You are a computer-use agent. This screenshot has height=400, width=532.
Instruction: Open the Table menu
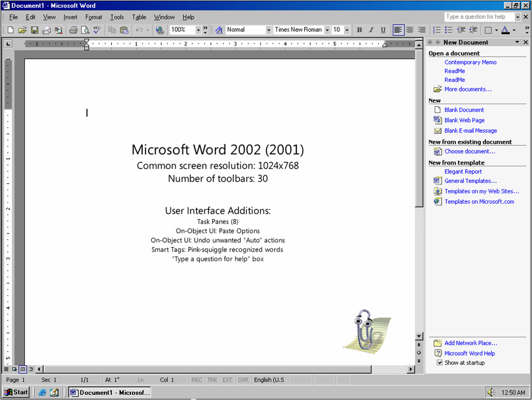(x=139, y=17)
